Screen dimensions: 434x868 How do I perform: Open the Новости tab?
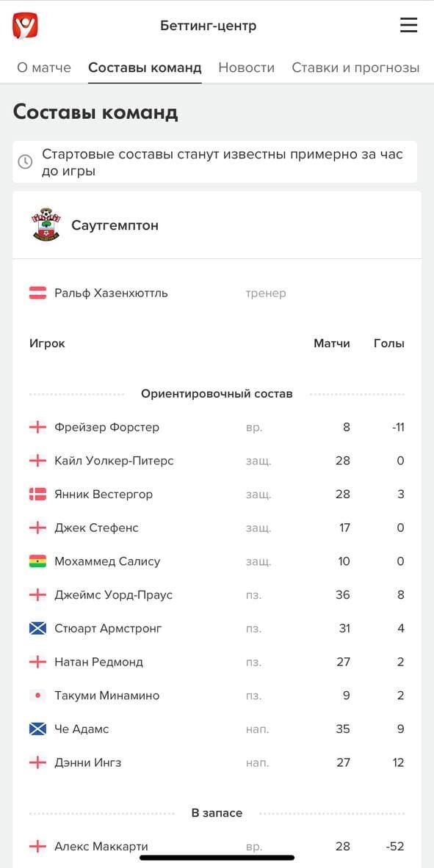(246, 68)
